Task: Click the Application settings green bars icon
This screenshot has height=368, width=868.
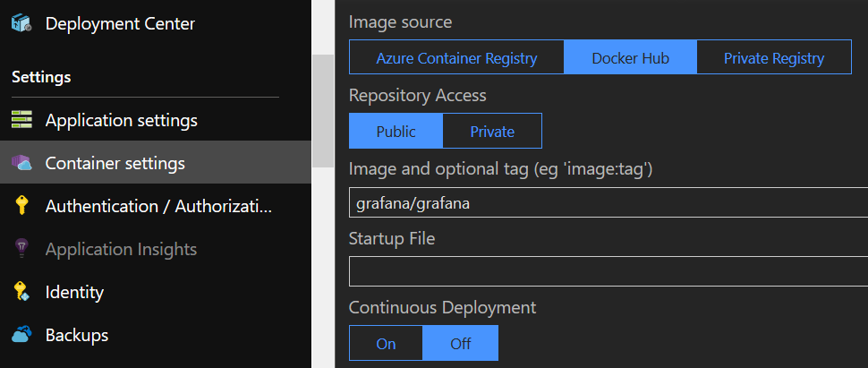Action: 21,120
